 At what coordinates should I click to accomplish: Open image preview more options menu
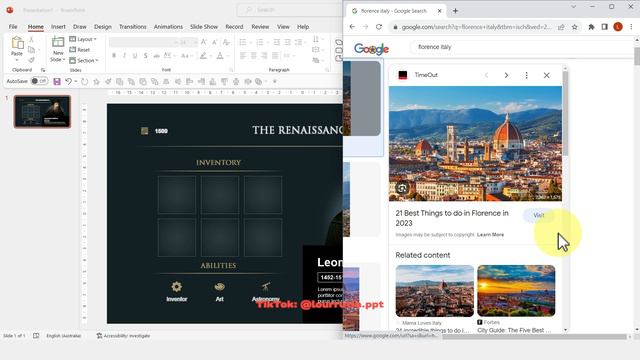coord(527,75)
